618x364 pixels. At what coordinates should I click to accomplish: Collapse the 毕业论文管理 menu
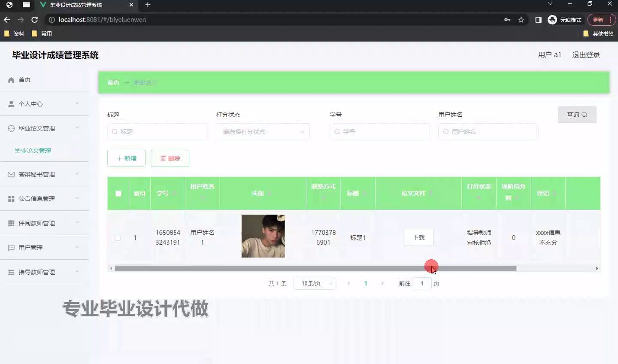tap(45, 128)
